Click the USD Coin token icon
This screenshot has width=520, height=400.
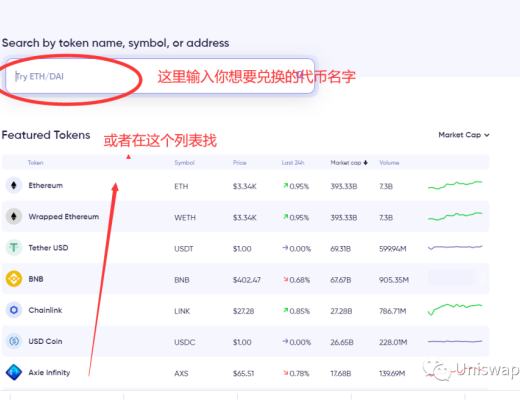point(14,341)
